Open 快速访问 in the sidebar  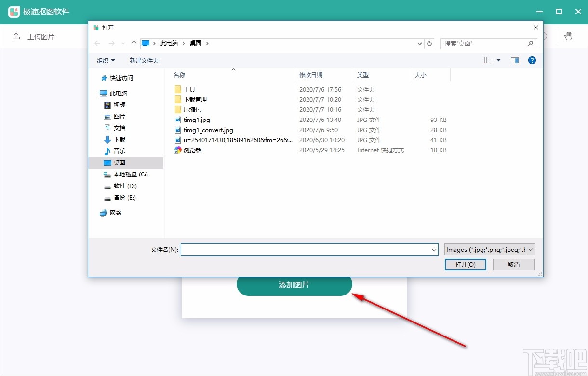tap(117, 78)
